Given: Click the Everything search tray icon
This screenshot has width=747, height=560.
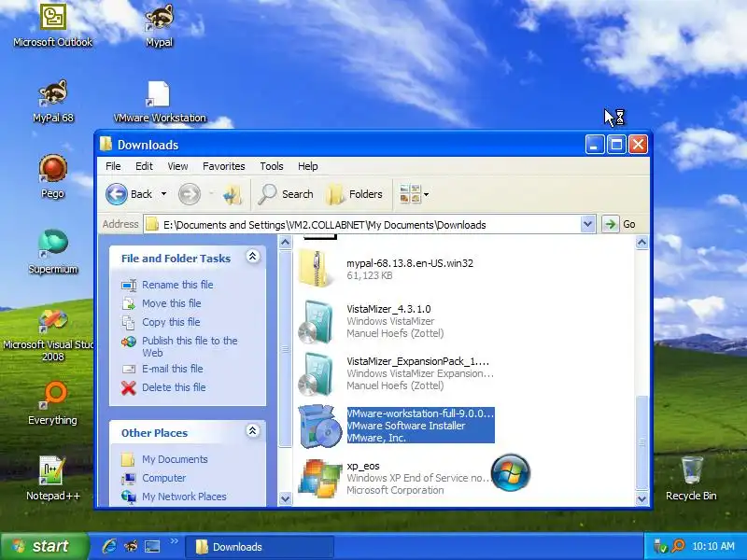Looking at the screenshot, I should pos(678,546).
